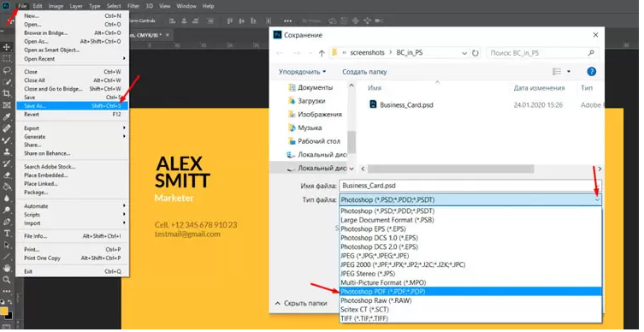Expand the address path history dropdown

pos(464,53)
